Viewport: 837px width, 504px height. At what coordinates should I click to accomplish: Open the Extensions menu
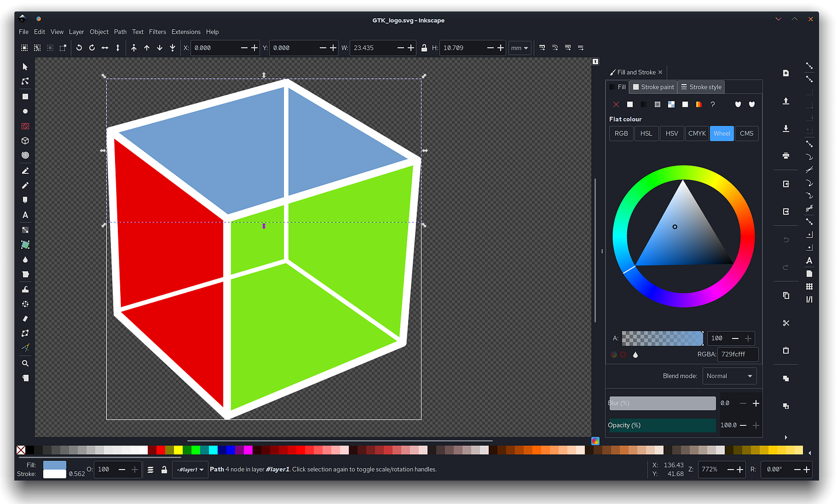click(186, 32)
